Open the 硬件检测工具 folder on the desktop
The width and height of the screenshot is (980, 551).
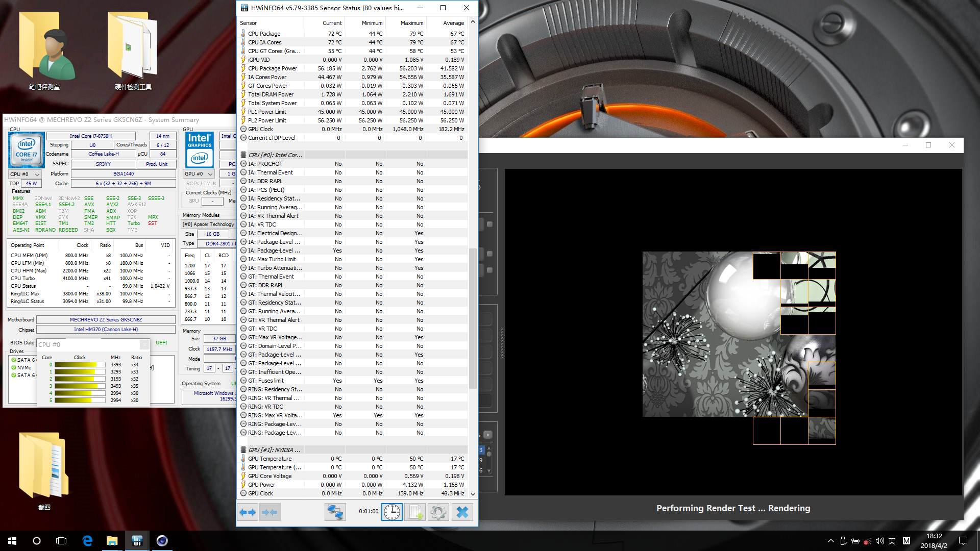(x=133, y=51)
